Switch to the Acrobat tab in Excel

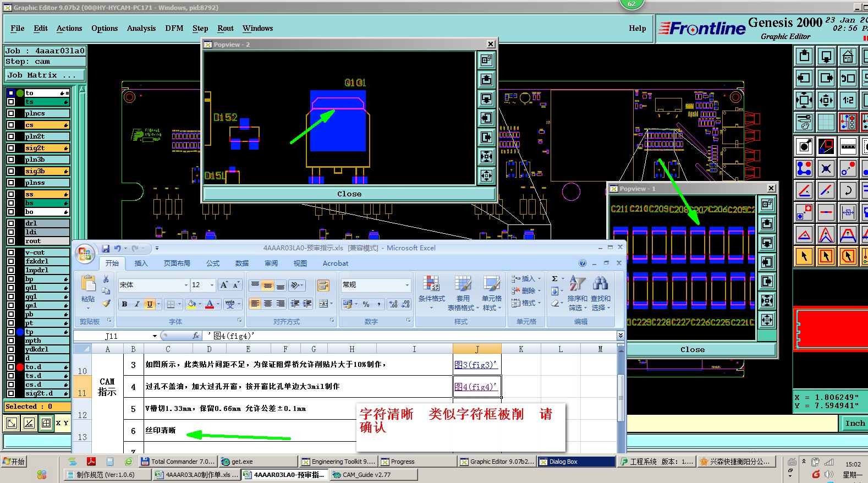pyautogui.click(x=336, y=264)
